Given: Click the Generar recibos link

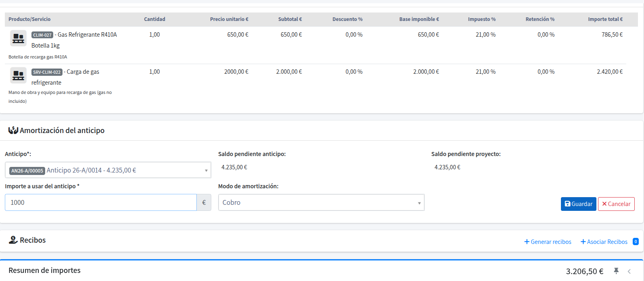Looking at the screenshot, I should [548, 242].
